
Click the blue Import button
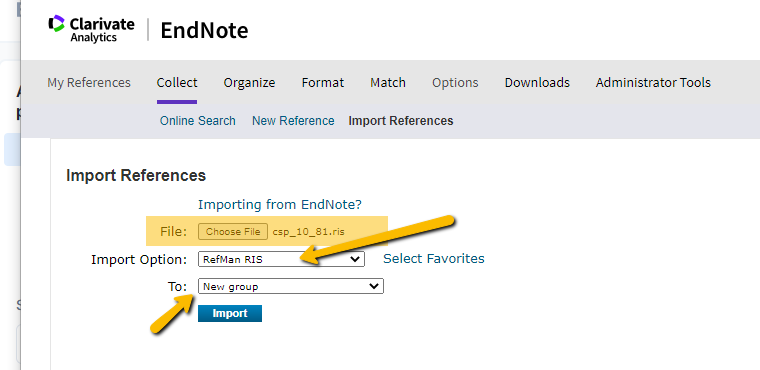click(230, 313)
